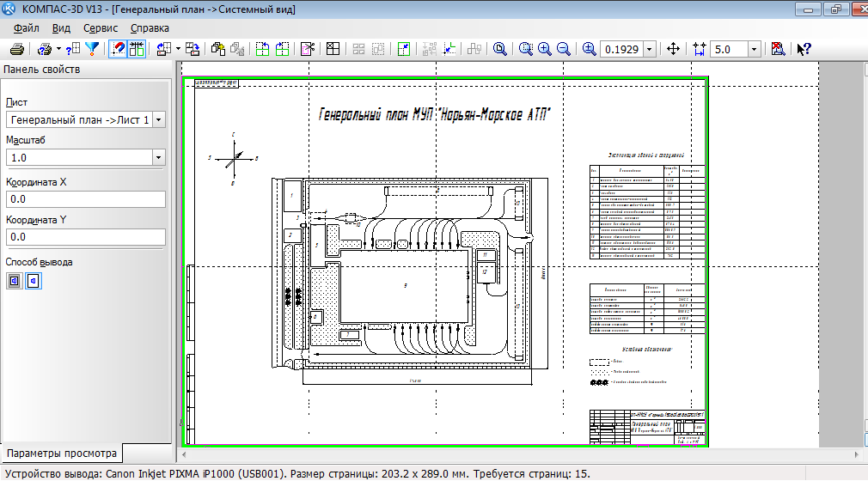Click the zoom out magnifier icon

(x=564, y=49)
